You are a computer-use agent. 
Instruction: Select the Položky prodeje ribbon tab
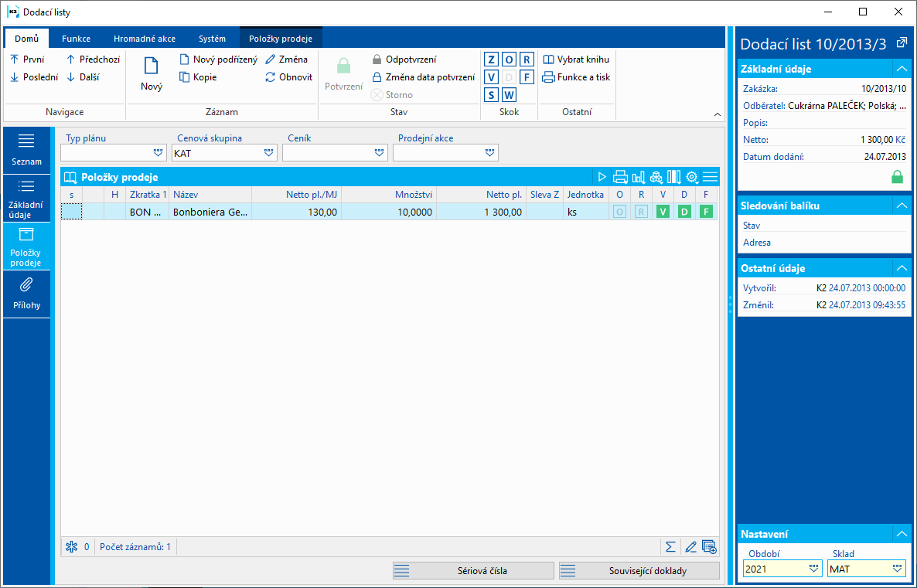[x=281, y=39]
